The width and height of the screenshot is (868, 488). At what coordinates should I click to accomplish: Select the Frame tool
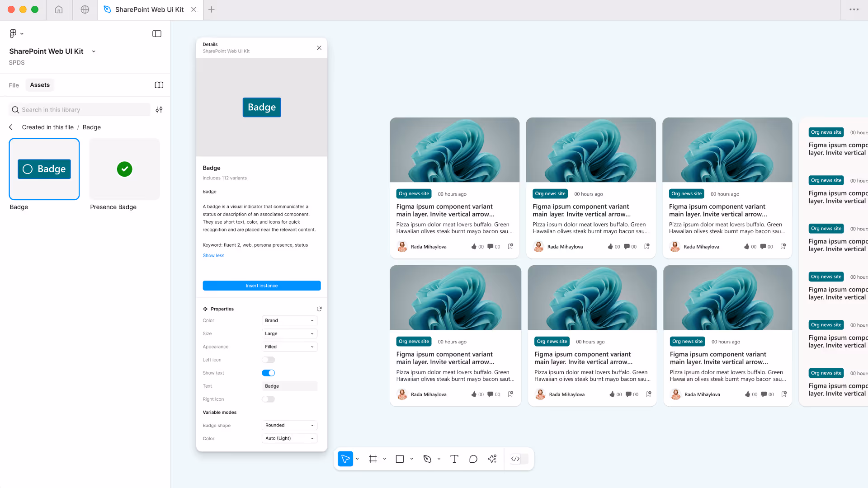[x=372, y=459]
